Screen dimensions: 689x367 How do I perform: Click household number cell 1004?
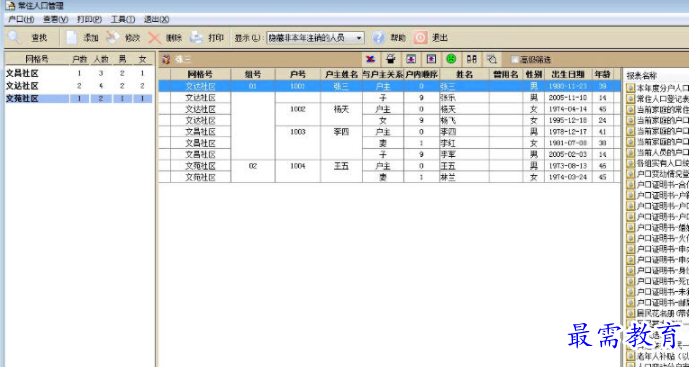tap(298, 166)
